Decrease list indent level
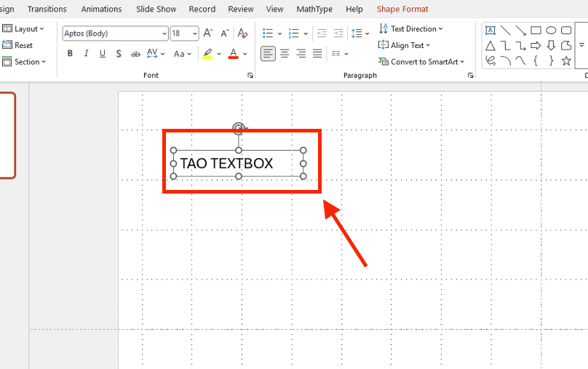 322,33
